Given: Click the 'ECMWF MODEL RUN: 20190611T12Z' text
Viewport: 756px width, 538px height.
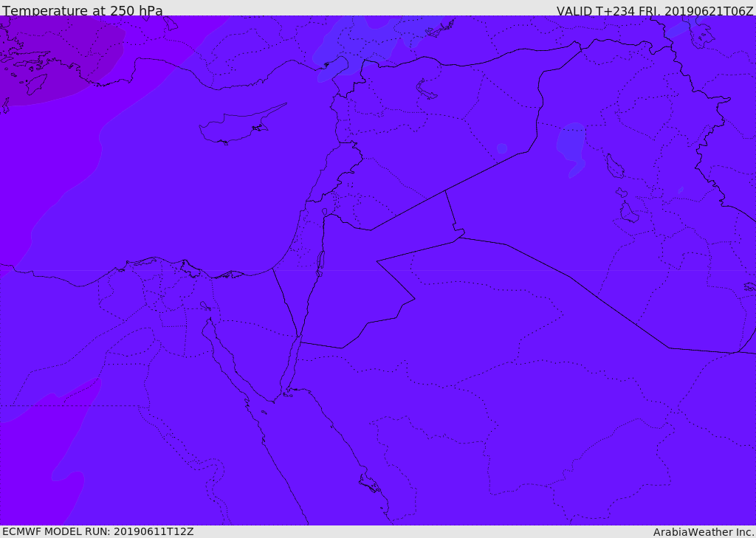Looking at the screenshot, I should tap(98, 531).
